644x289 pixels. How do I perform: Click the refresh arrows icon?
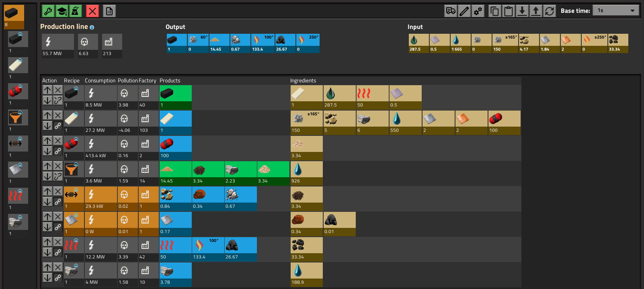[x=550, y=11]
